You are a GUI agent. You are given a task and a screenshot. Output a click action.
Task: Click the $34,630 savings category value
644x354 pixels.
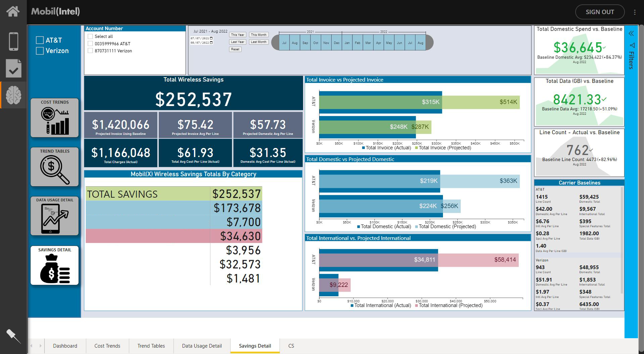(240, 236)
